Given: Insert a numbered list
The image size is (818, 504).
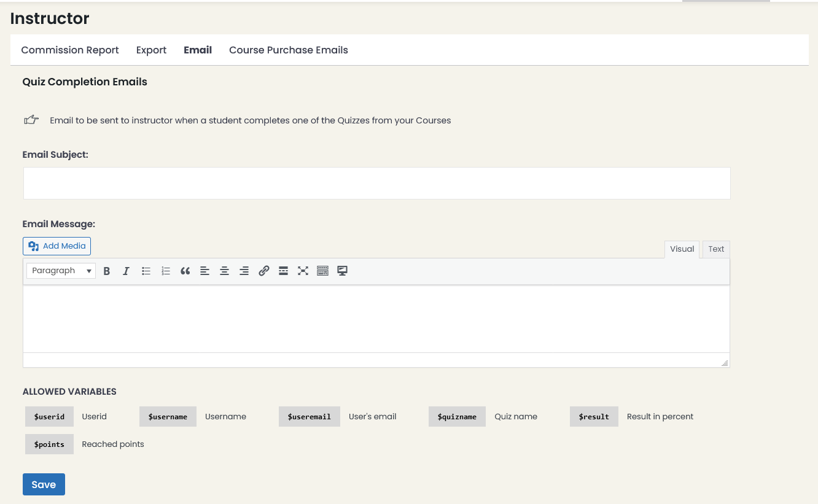Looking at the screenshot, I should [165, 271].
